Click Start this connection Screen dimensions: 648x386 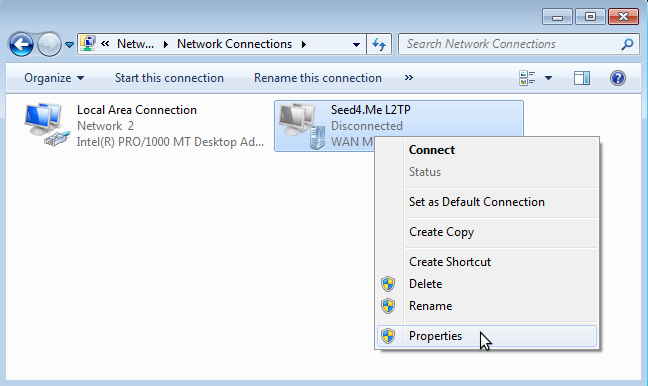coord(169,78)
